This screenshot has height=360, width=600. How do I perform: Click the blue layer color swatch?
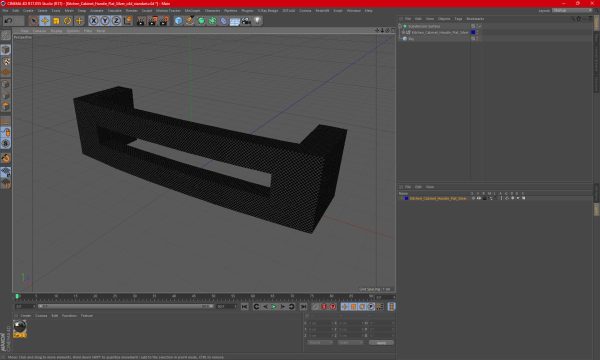tap(406, 199)
